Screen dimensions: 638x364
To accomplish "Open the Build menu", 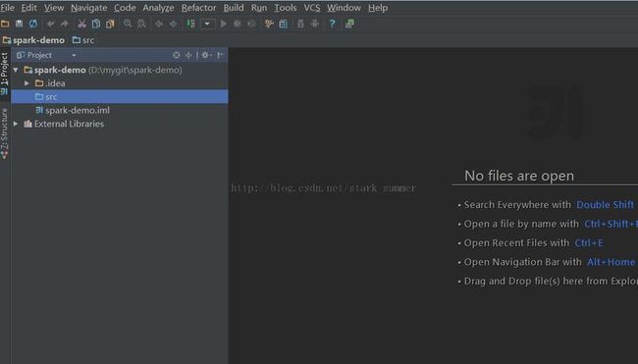I will [x=234, y=8].
